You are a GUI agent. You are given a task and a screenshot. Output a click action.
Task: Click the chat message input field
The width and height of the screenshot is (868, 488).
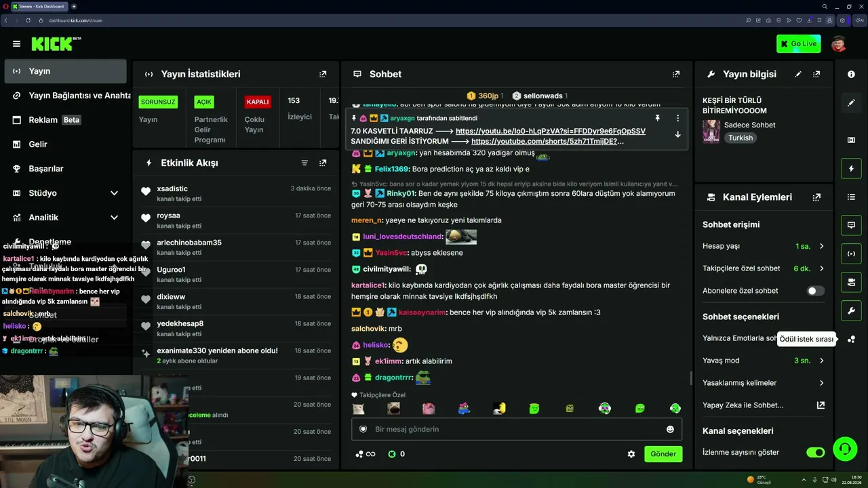click(517, 429)
